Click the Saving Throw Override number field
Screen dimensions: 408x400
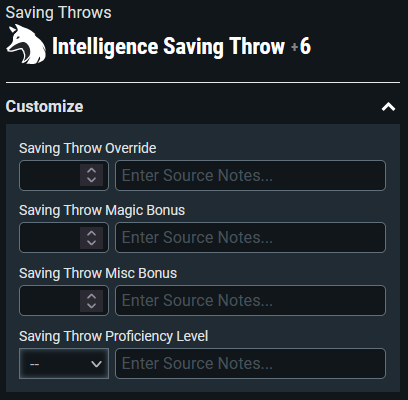click(50, 176)
